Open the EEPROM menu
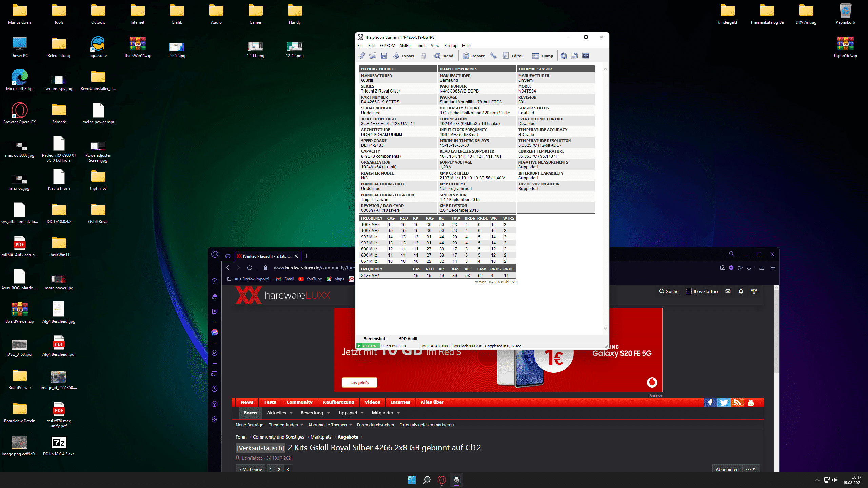Image resolution: width=868 pixels, height=488 pixels. tap(387, 46)
